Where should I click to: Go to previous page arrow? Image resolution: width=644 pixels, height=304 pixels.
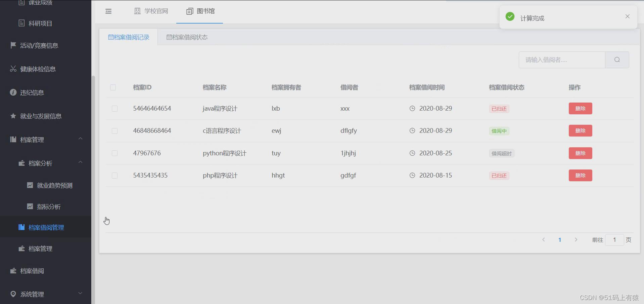pyautogui.click(x=543, y=240)
